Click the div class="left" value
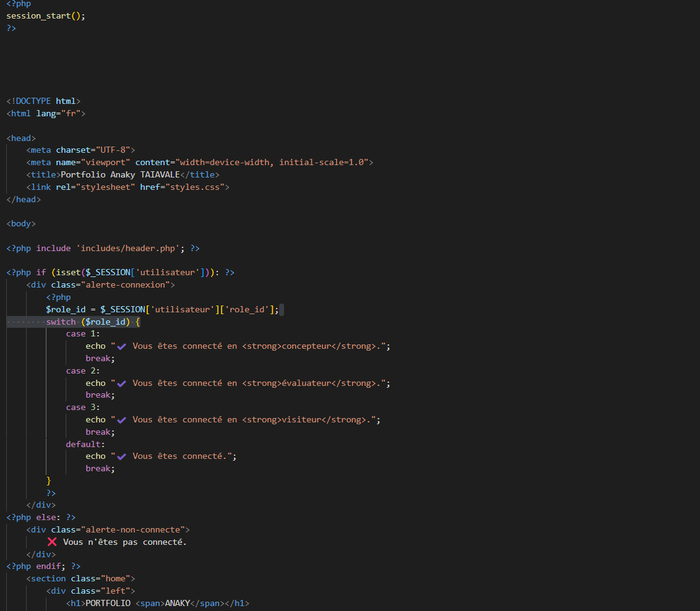The width and height of the screenshot is (700, 611). coord(116,591)
